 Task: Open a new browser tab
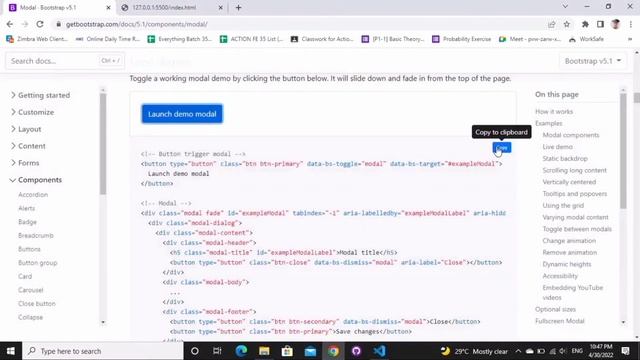[238, 7]
